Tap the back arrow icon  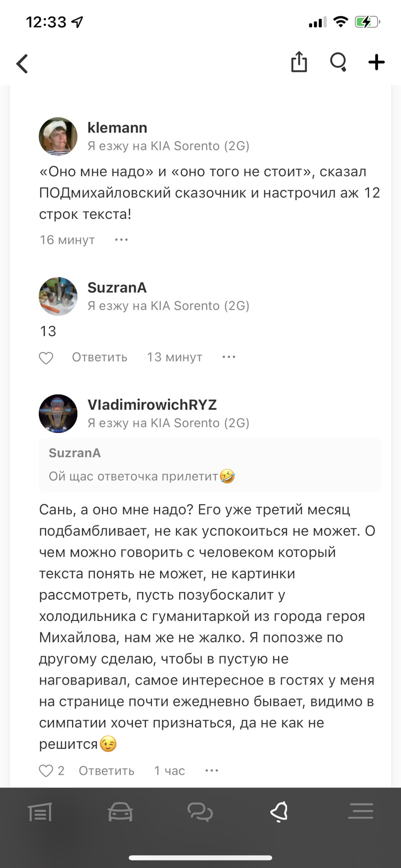point(23,63)
